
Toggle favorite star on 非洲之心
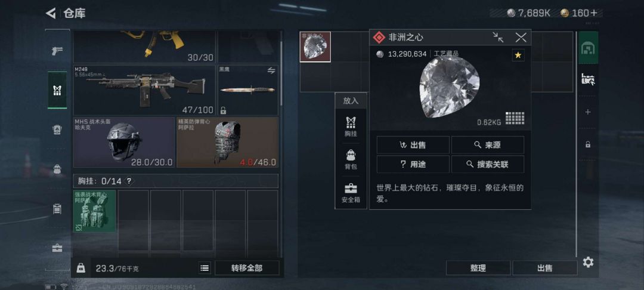518,55
